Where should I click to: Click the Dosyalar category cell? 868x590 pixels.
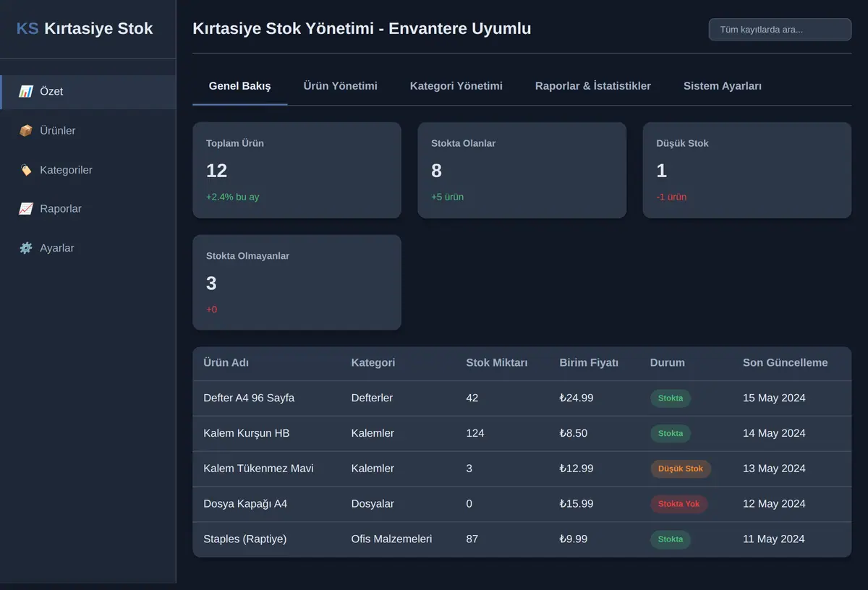tap(372, 504)
